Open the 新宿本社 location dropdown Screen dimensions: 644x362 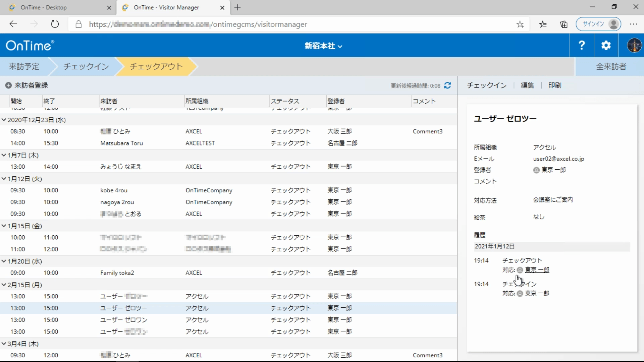[x=323, y=46]
